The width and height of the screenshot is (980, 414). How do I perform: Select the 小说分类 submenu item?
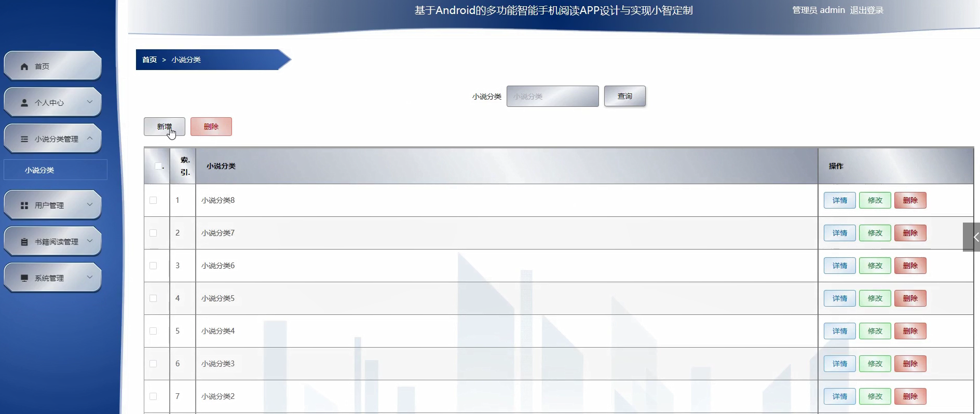pyautogui.click(x=56, y=170)
